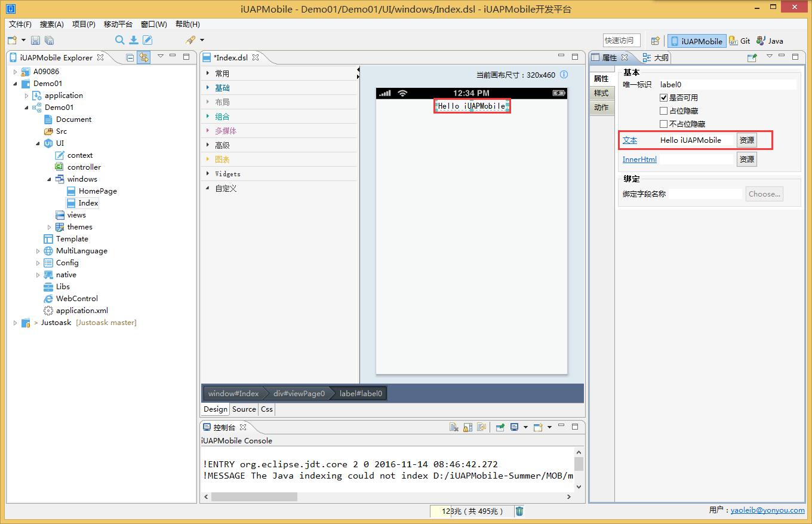Open the 动作 properties tab

(x=601, y=108)
